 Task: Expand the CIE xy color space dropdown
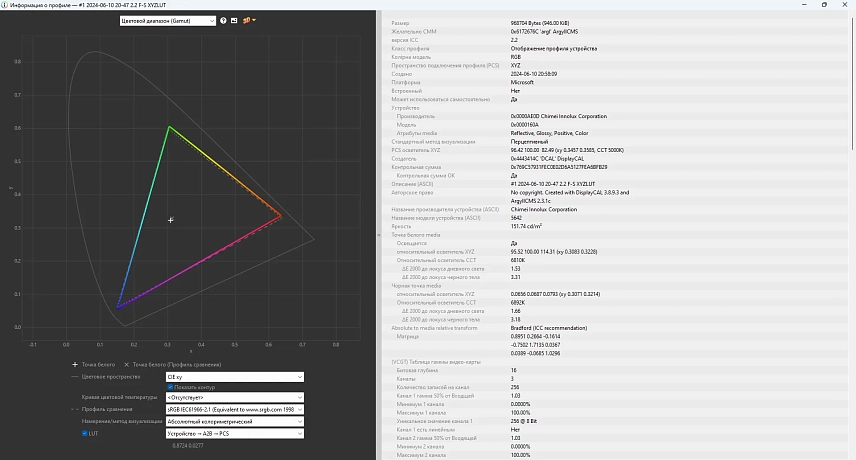click(234, 377)
